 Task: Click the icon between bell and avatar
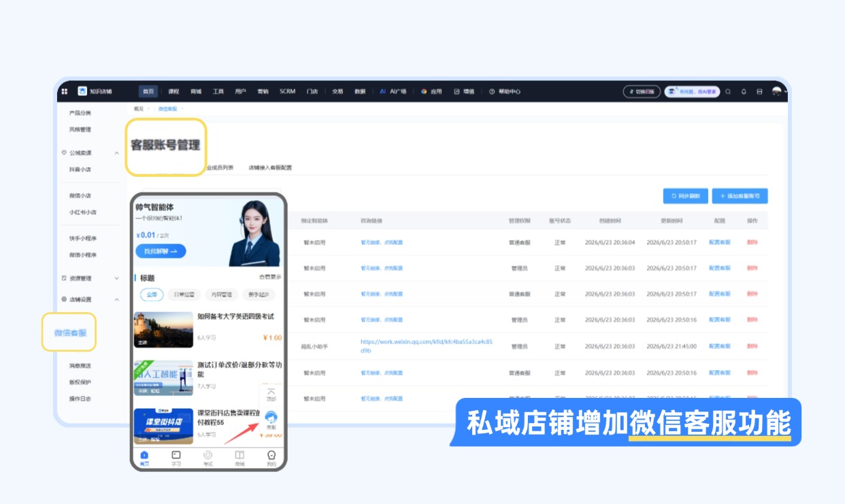pyautogui.click(x=759, y=91)
